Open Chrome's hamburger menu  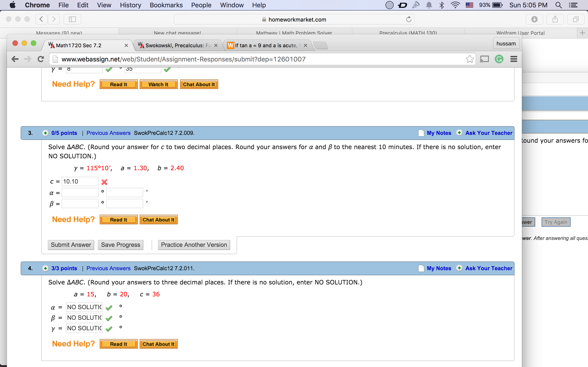(x=514, y=59)
